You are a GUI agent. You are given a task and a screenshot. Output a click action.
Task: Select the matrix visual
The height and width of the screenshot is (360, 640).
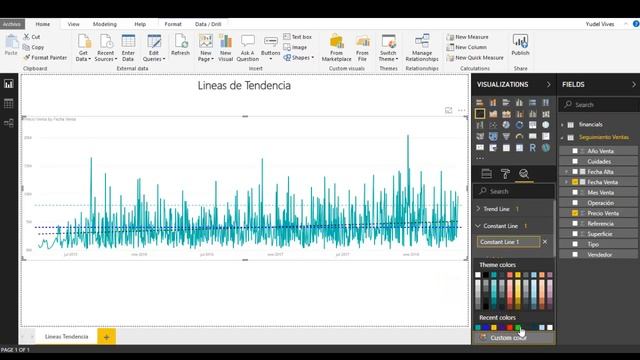(x=519, y=148)
